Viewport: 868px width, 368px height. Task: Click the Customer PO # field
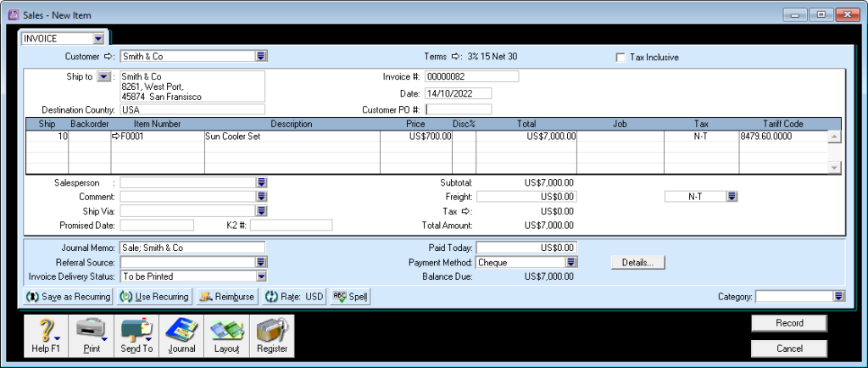click(459, 109)
